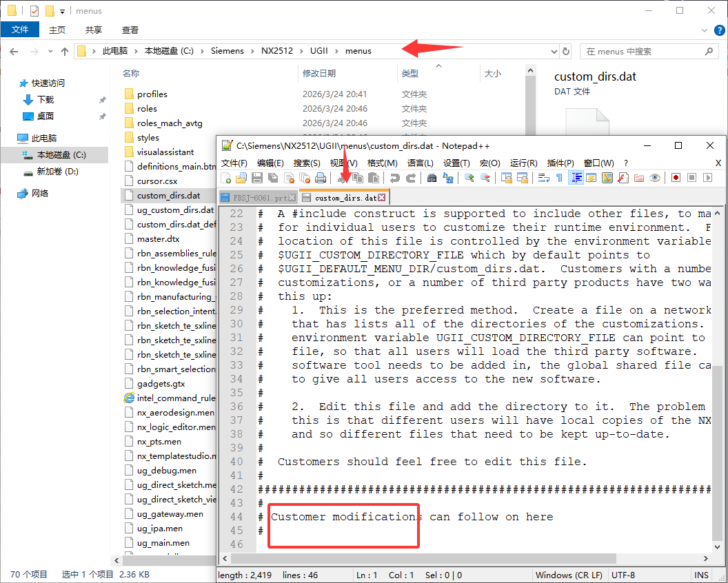728x583 pixels.
Task: Close the FBSJ-6061.prt tab
Action: (292, 198)
